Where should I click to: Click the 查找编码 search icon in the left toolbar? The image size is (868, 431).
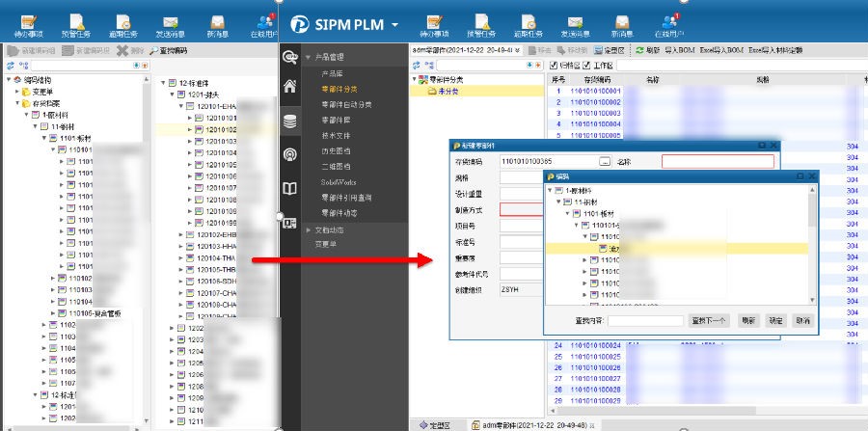pos(154,50)
